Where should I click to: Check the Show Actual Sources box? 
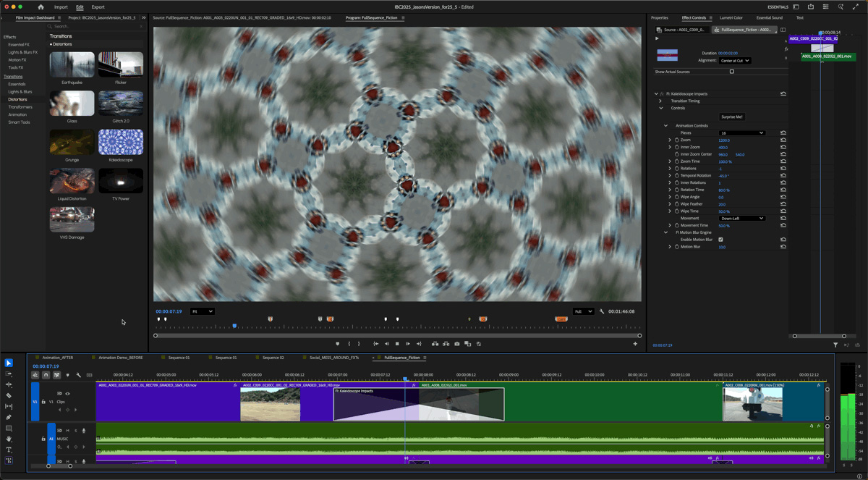[731, 72]
